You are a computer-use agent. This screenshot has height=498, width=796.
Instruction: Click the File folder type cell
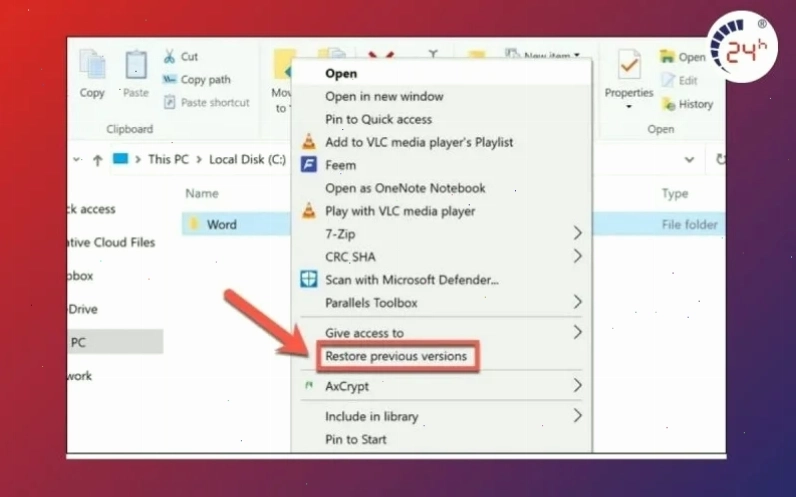tap(689, 224)
